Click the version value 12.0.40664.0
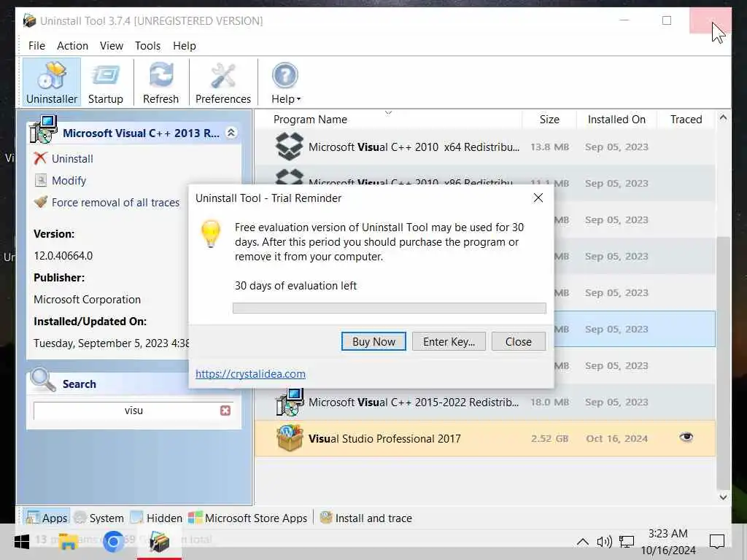The height and width of the screenshot is (560, 747). click(x=63, y=256)
